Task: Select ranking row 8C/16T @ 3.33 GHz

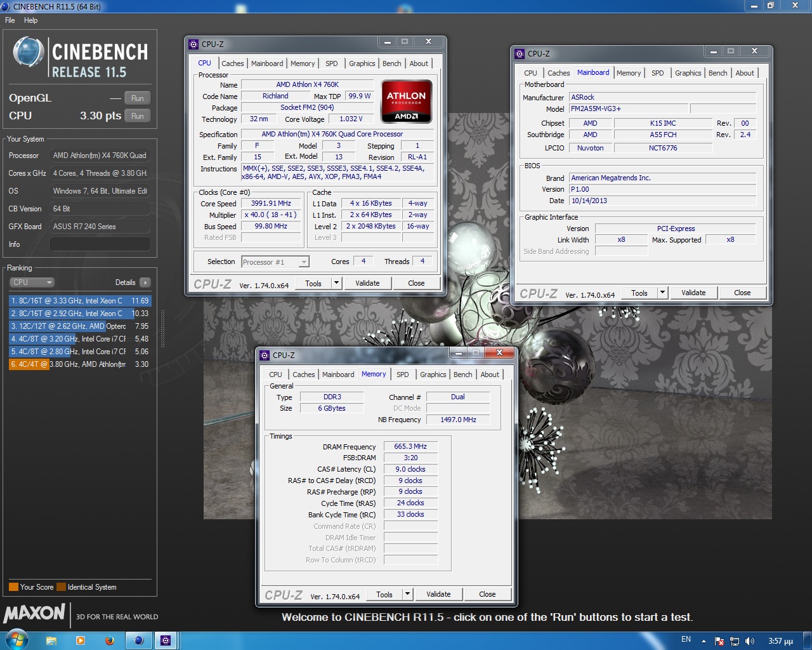Action: click(x=80, y=301)
